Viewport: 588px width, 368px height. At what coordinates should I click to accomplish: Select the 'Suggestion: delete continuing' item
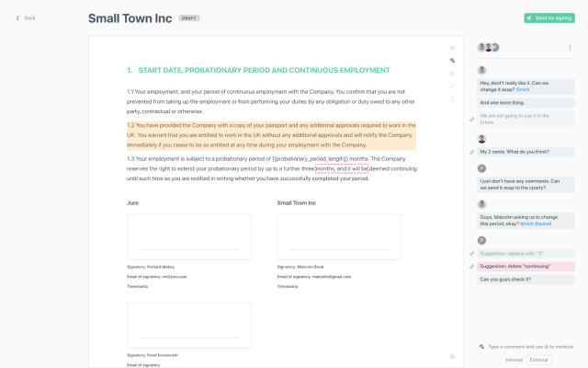(x=526, y=266)
